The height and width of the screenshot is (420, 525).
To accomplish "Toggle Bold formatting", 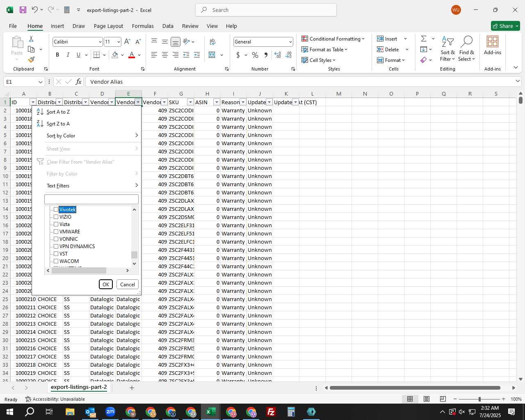I will 57,55.
